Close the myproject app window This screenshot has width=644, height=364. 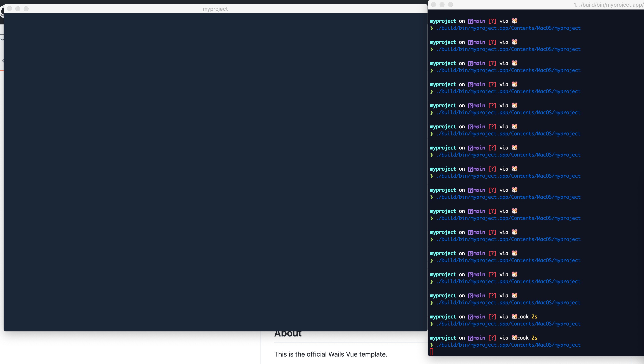pos(10,9)
